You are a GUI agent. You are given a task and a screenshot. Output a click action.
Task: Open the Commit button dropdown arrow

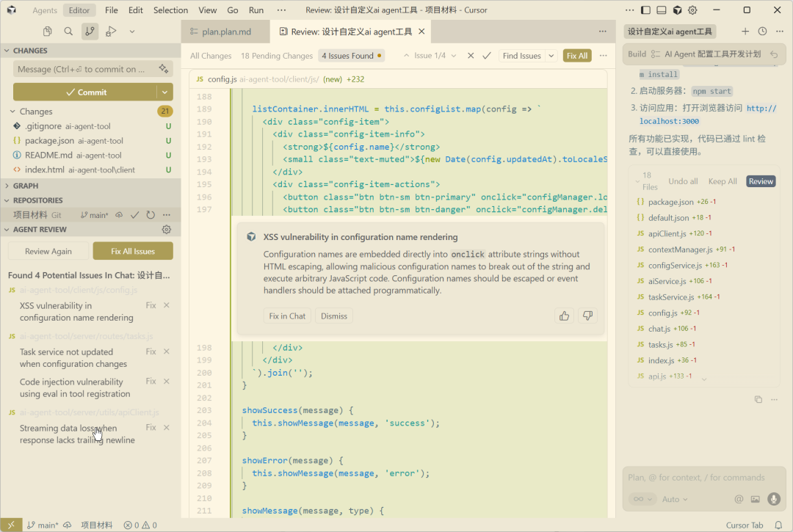[165, 92]
